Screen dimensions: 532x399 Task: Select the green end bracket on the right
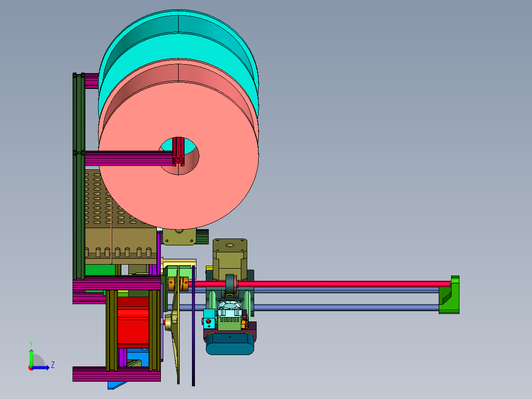coord(450,295)
